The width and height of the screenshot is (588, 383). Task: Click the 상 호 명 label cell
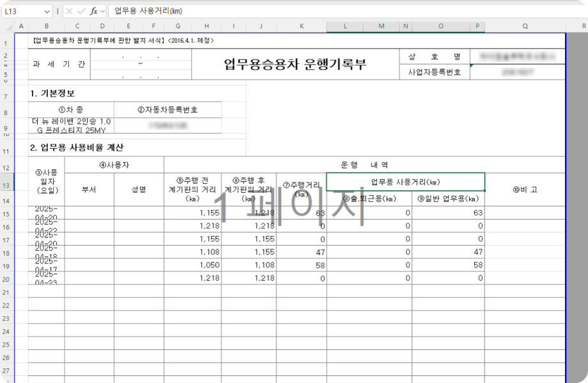click(x=434, y=57)
